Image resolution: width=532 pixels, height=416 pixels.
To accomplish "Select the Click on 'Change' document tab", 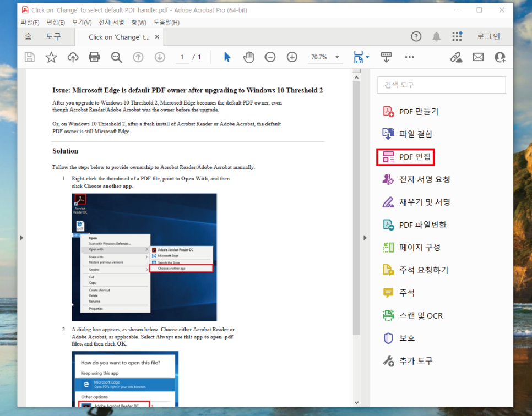I will [x=119, y=37].
